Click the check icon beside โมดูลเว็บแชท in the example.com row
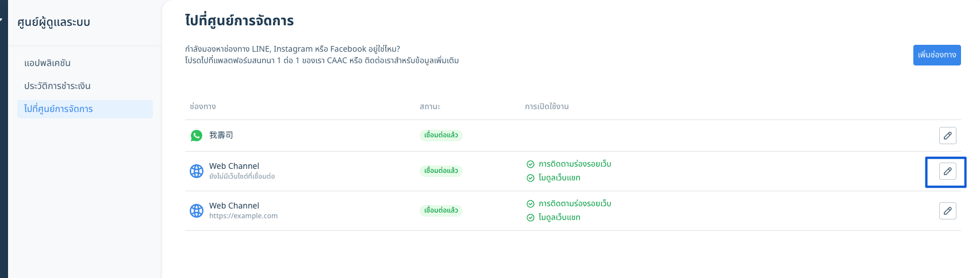This screenshot has height=278, width=980. pyautogui.click(x=531, y=218)
